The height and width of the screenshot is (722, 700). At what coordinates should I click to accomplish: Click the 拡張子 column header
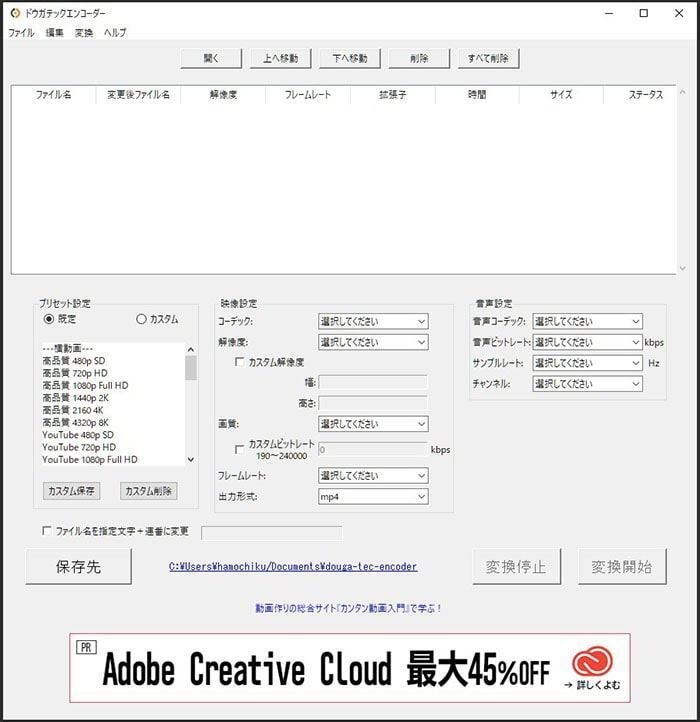pos(392,95)
